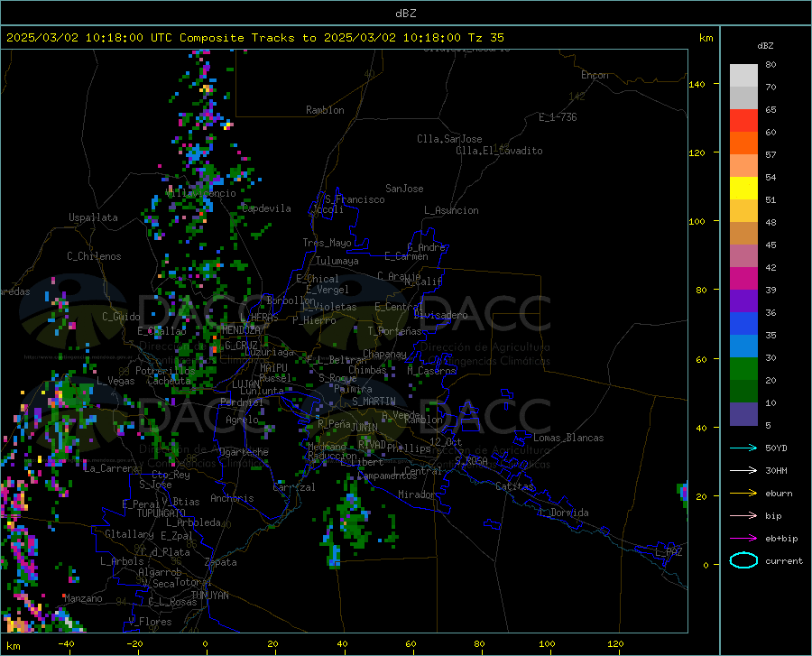Click the Potrerillos map label

click(165, 371)
